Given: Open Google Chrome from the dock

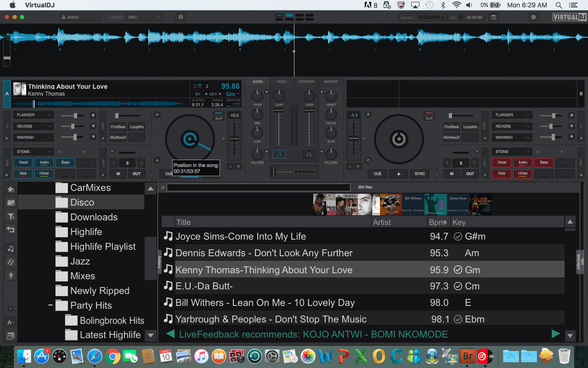Looking at the screenshot, I should [x=113, y=356].
